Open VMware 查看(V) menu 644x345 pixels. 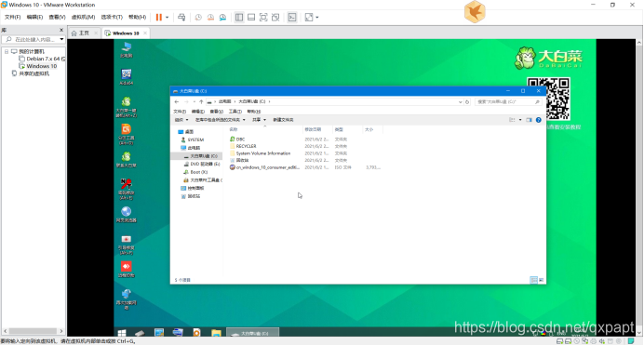[x=57, y=18]
